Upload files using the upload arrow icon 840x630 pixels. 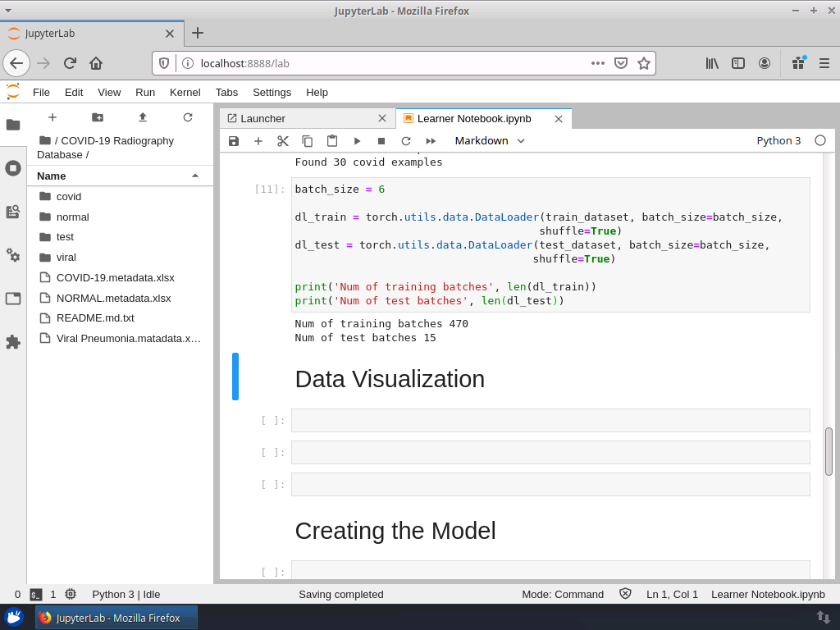(x=143, y=117)
